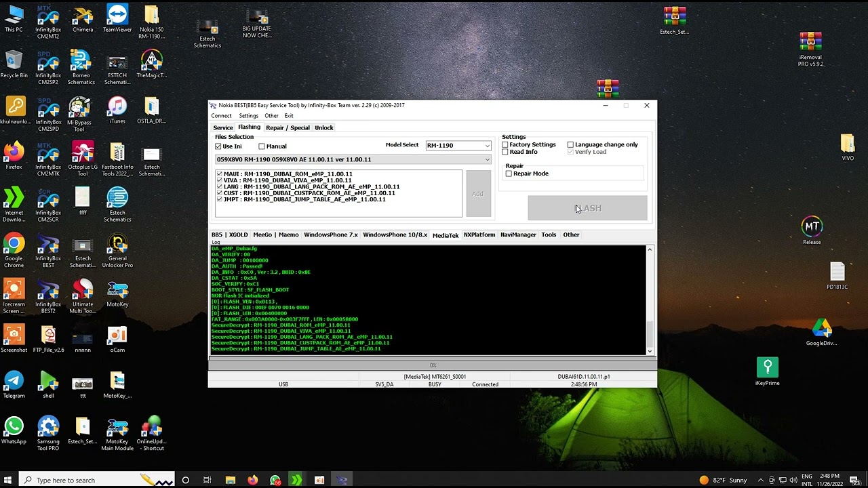Open File Explorer from taskbar

click(231, 480)
